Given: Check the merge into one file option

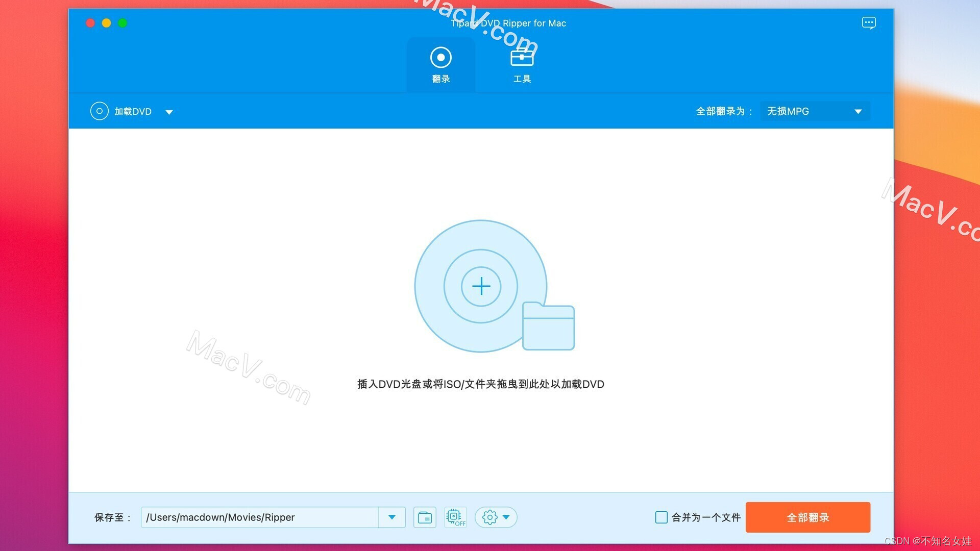Looking at the screenshot, I should coord(661,517).
